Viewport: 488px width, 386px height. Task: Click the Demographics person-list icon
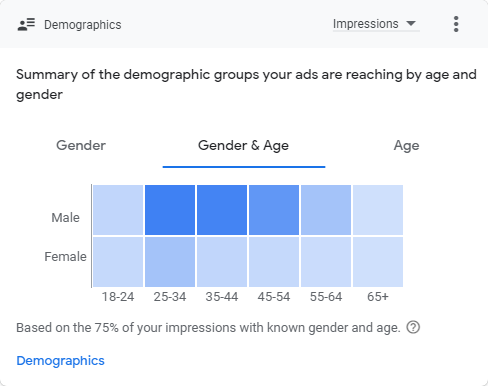click(x=26, y=25)
